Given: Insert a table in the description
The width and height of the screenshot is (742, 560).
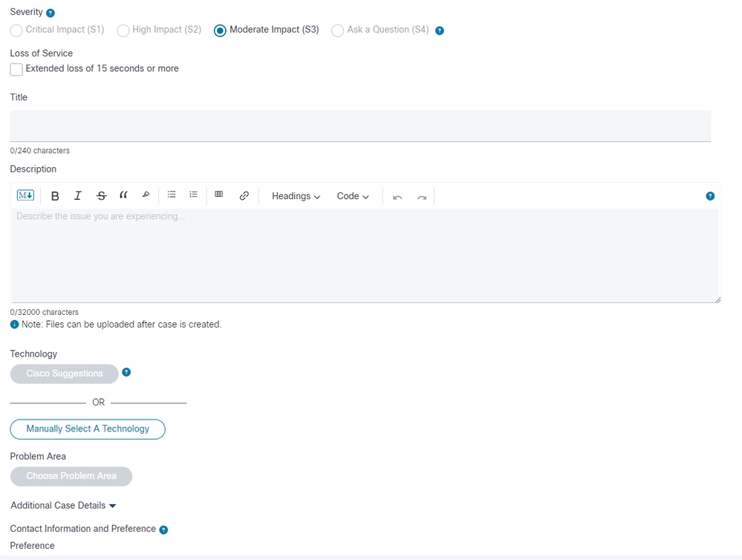Looking at the screenshot, I should pos(218,194).
